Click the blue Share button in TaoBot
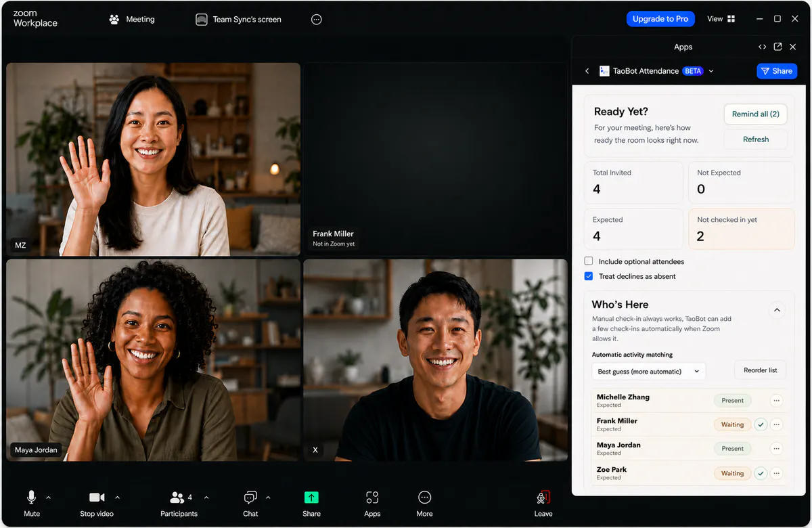 click(777, 71)
